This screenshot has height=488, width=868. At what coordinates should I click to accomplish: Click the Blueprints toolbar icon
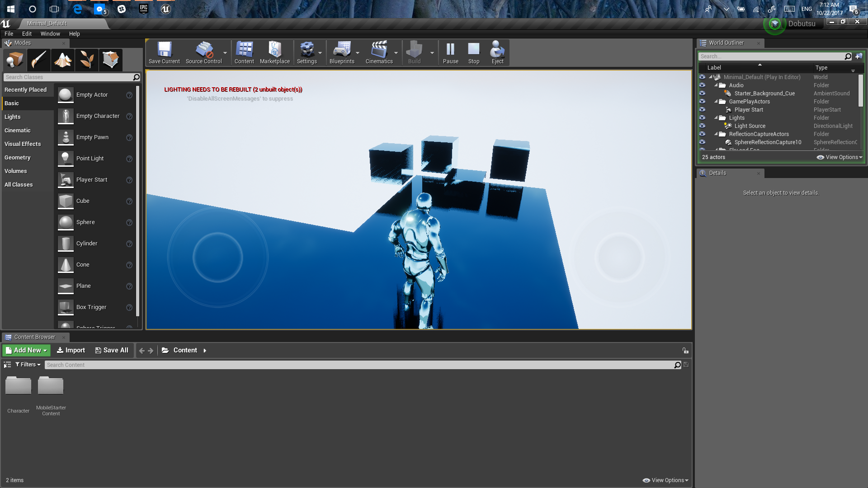click(342, 53)
